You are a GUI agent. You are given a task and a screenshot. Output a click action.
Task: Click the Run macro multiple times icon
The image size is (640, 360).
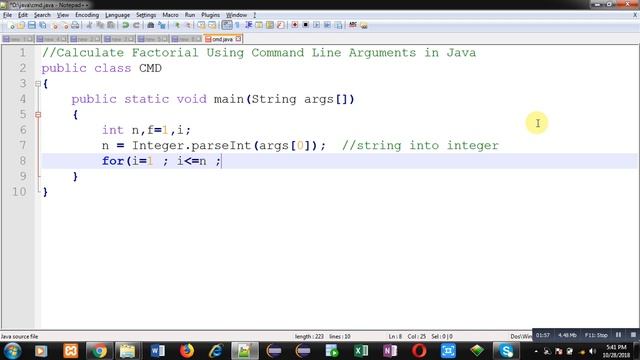coord(327,25)
